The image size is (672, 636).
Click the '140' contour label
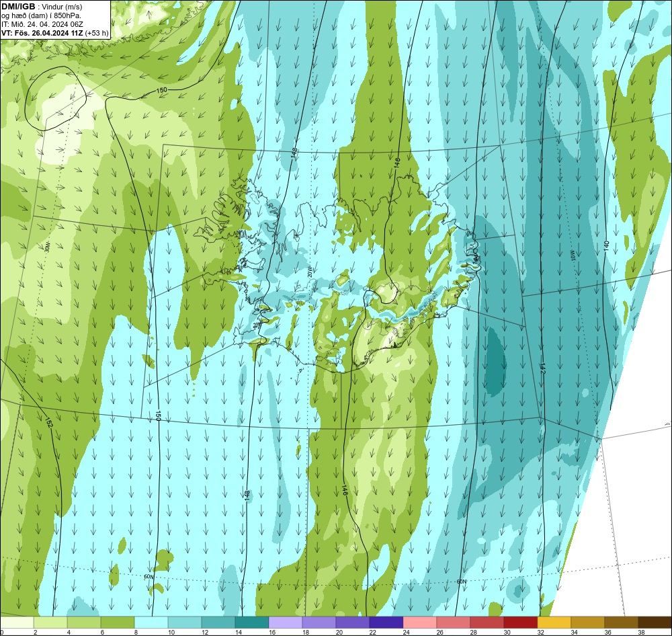pos(605,245)
